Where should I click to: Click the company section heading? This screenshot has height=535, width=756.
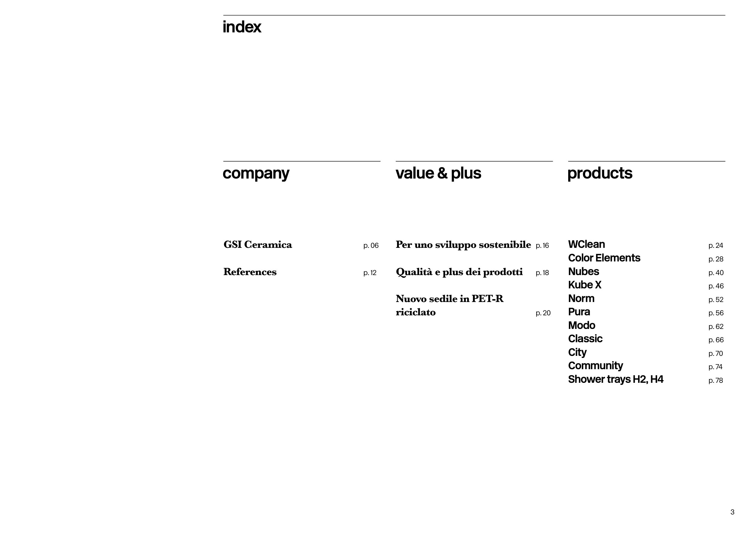256,173
